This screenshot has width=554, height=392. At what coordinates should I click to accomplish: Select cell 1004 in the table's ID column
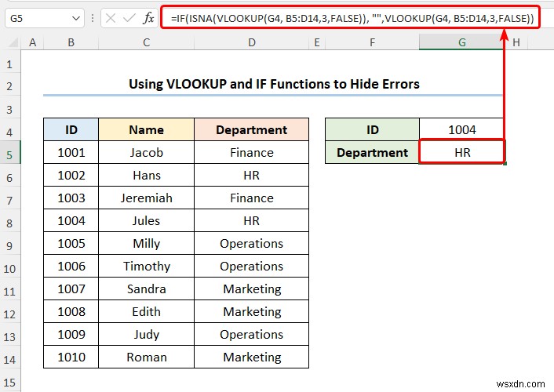71,220
